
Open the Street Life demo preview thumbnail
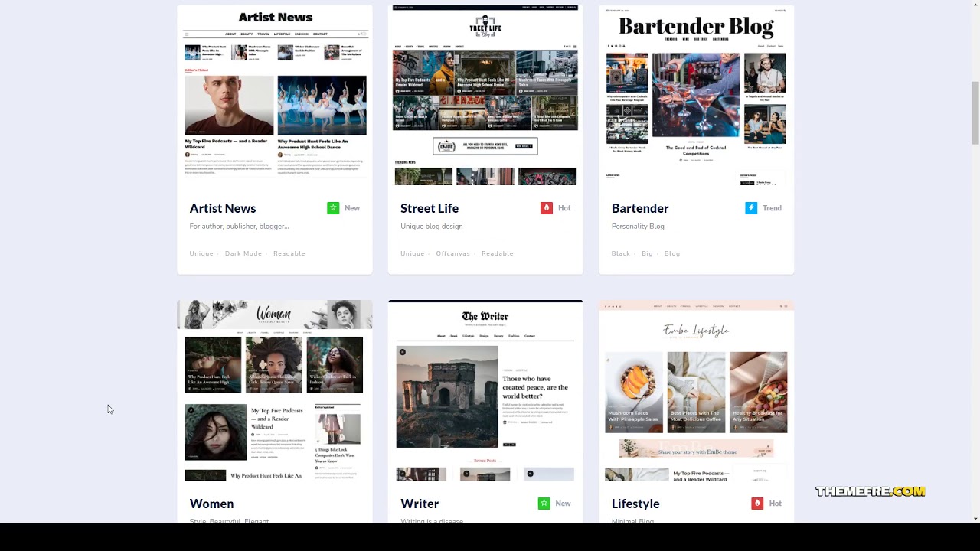coord(485,95)
